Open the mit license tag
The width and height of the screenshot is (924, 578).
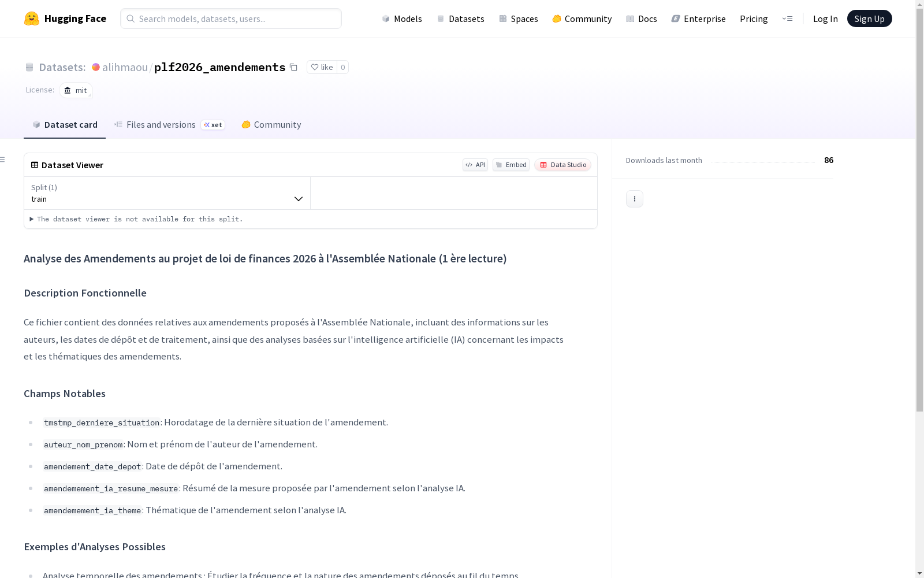76,90
